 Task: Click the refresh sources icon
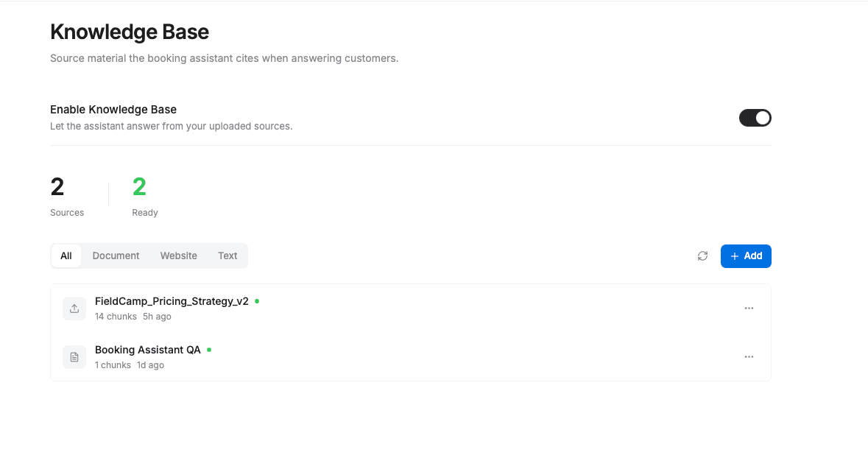click(x=702, y=256)
